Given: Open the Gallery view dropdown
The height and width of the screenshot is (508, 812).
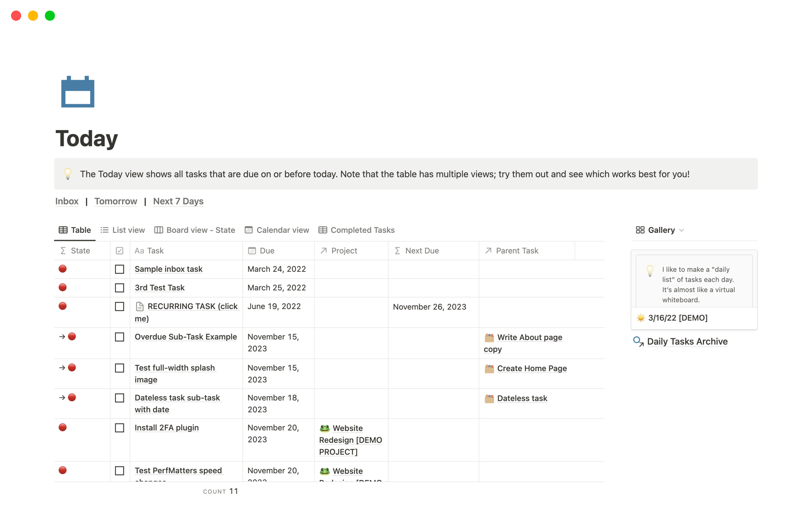Looking at the screenshot, I should pyautogui.click(x=681, y=230).
